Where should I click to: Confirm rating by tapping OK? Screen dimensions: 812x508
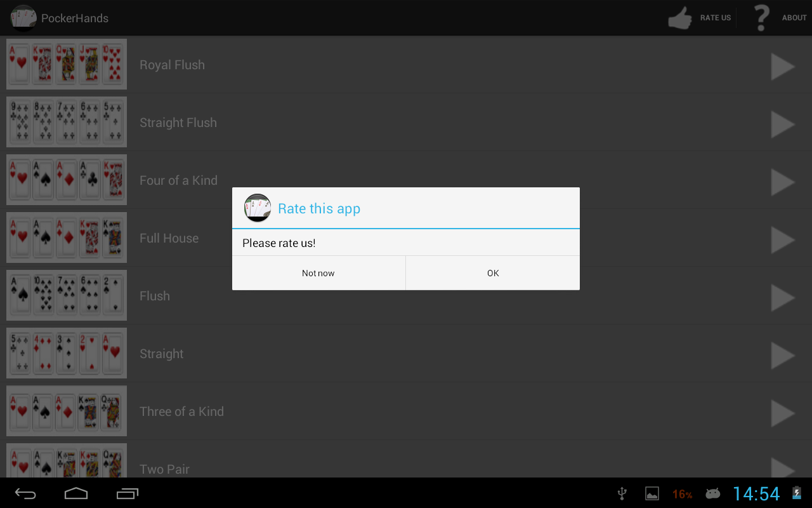point(493,273)
